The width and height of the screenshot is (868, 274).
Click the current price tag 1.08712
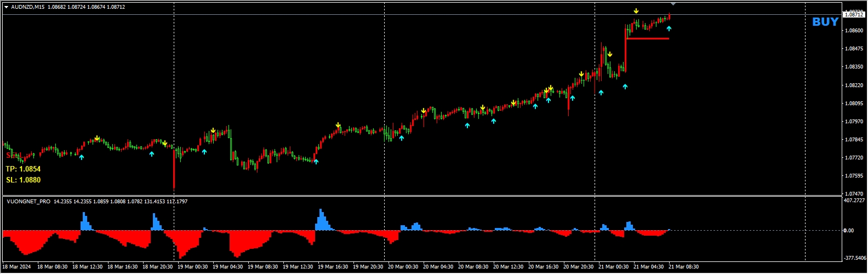tap(854, 14)
